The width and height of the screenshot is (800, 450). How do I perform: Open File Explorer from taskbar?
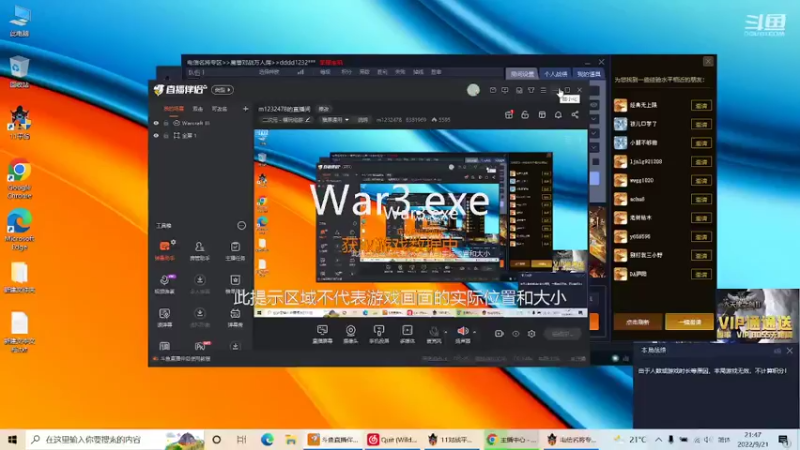tap(291, 440)
